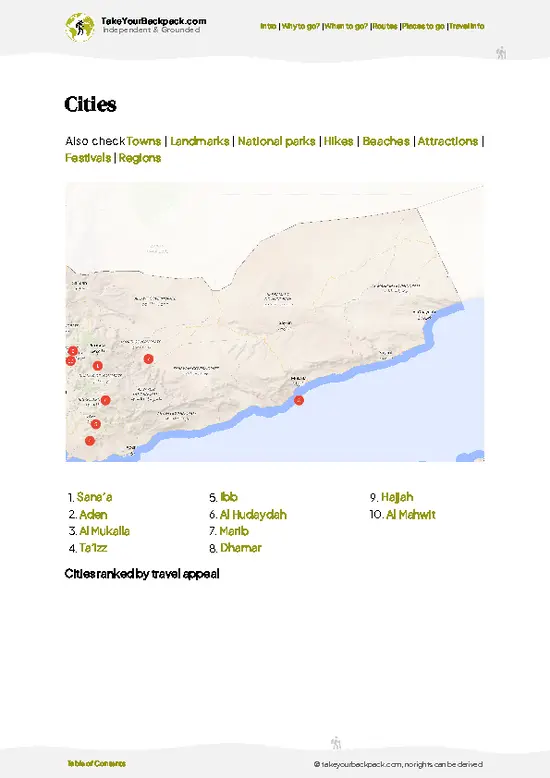
Task: Click the TakeYourBackpack globe logo icon
Action: point(79,27)
